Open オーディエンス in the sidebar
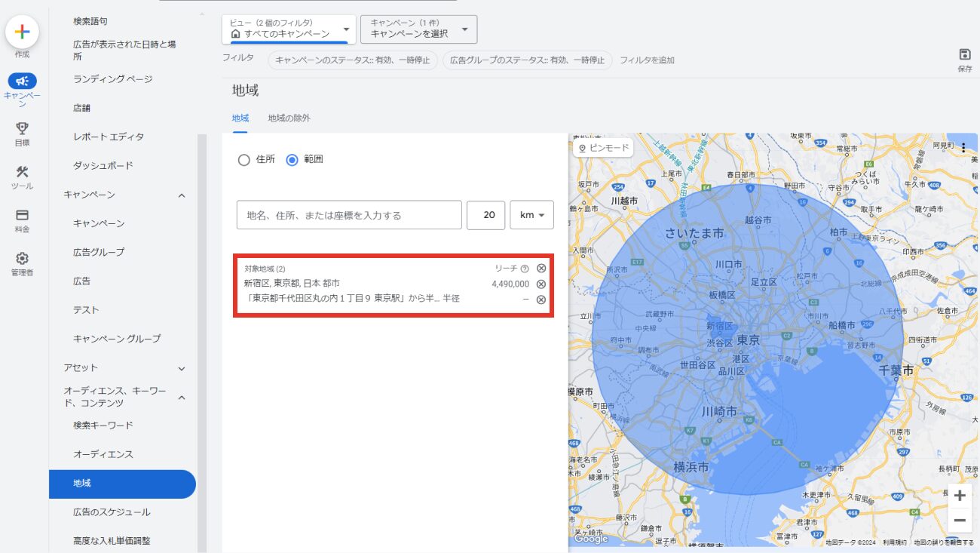This screenshot has width=980, height=553. (103, 454)
